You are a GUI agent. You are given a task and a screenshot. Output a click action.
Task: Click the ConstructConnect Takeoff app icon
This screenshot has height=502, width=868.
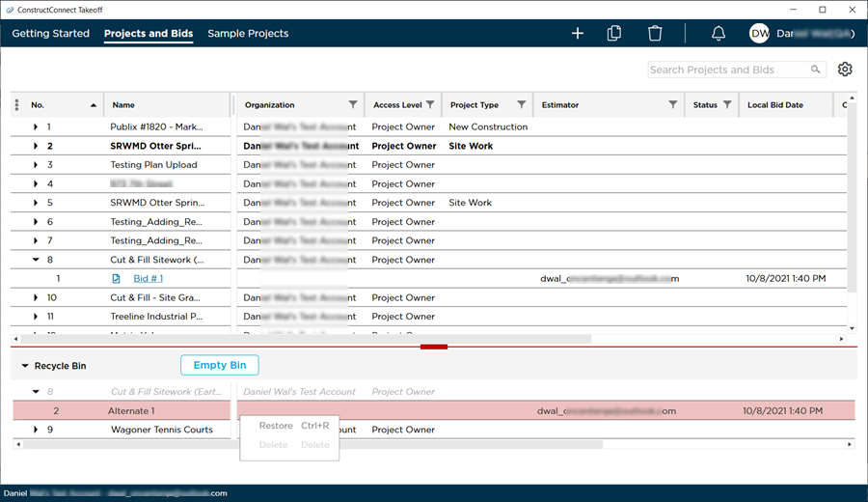click(10, 10)
